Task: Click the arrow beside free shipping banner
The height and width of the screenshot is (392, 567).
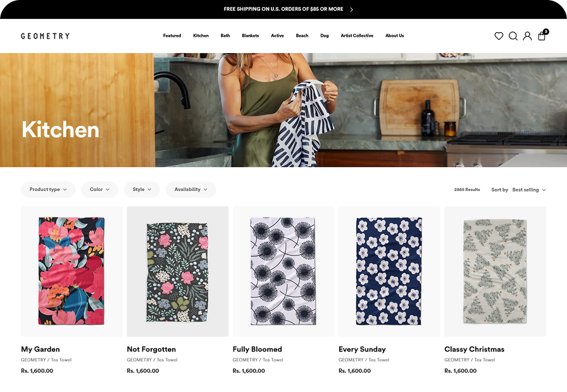Action: [352, 9]
